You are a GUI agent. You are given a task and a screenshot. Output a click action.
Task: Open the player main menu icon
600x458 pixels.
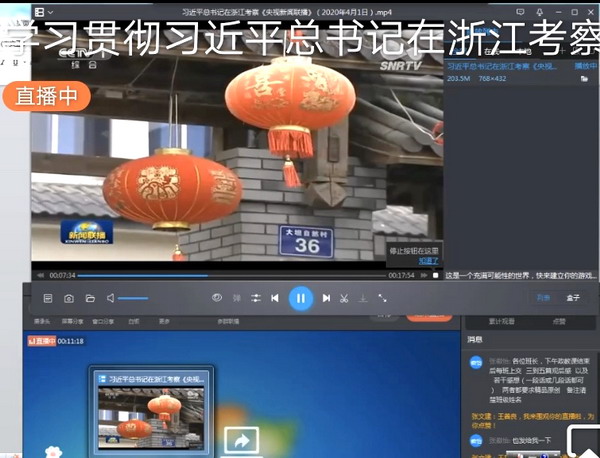pyautogui.click(x=39, y=12)
